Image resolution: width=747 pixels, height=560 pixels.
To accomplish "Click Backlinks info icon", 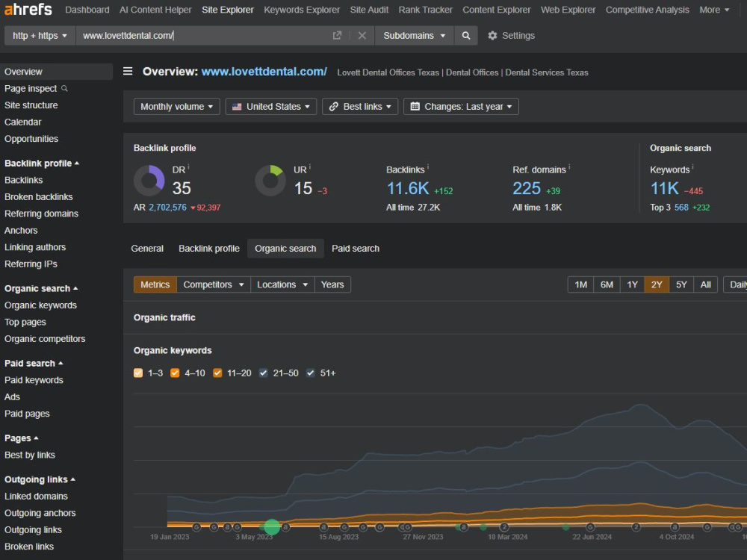I will pos(428,167).
